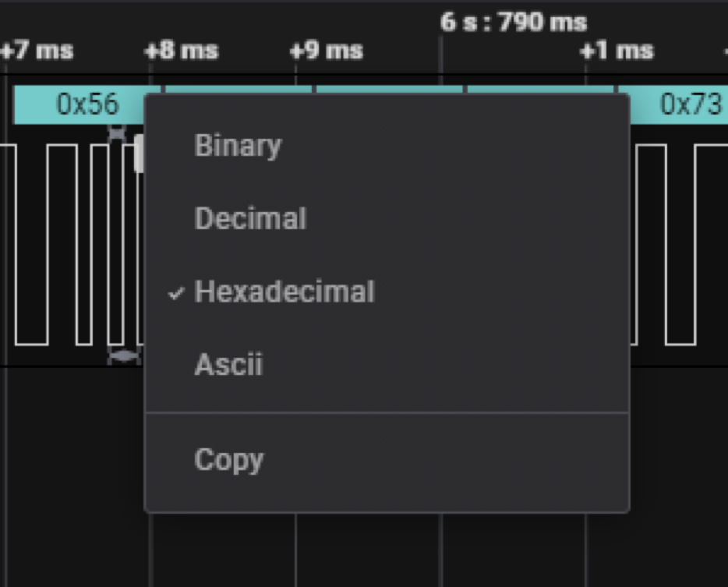
Task: Click pulse-width measurement icon above waveform
Action: [x=116, y=134]
